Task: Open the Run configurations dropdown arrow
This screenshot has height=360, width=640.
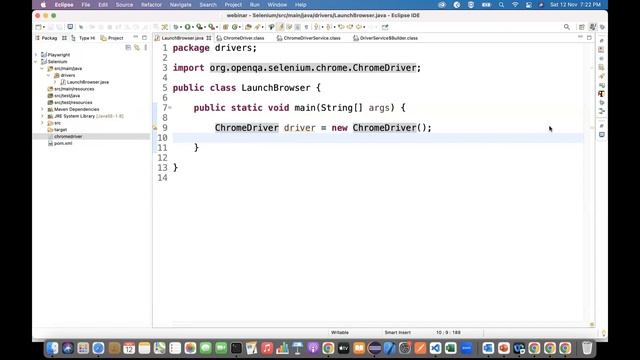Action: coord(193,27)
